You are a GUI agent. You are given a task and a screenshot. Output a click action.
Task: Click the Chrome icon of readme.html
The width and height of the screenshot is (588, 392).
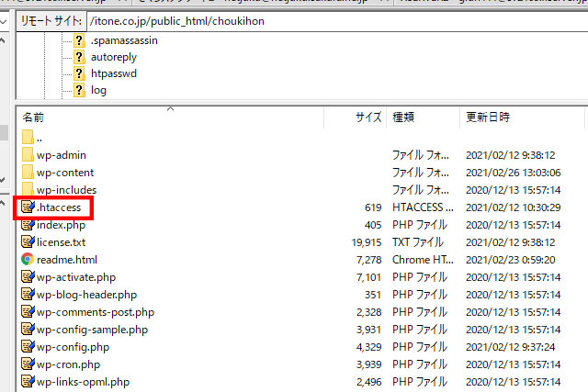28,259
